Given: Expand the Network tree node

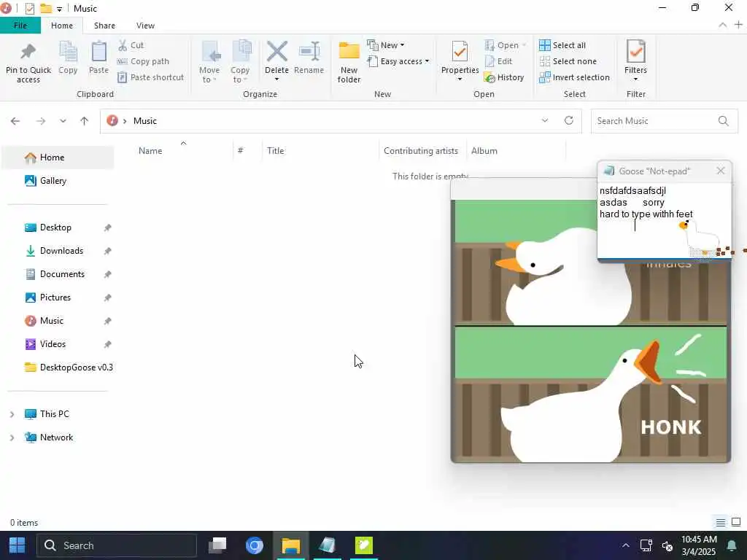Looking at the screenshot, I should [x=12, y=437].
